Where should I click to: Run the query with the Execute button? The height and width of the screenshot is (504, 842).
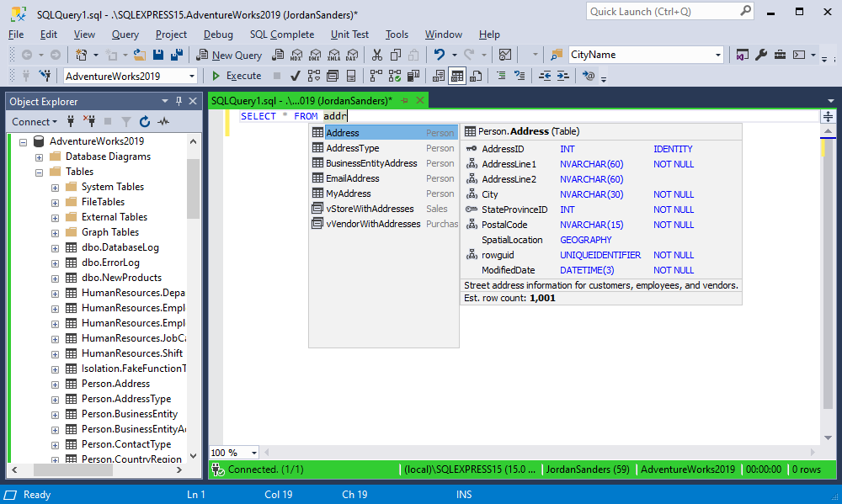point(237,76)
